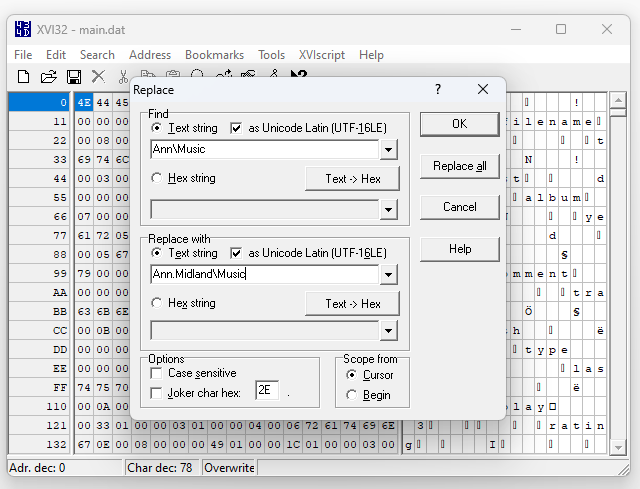Click the 'Char dec: 78' status bar entry
The height and width of the screenshot is (489, 640).
click(162, 468)
